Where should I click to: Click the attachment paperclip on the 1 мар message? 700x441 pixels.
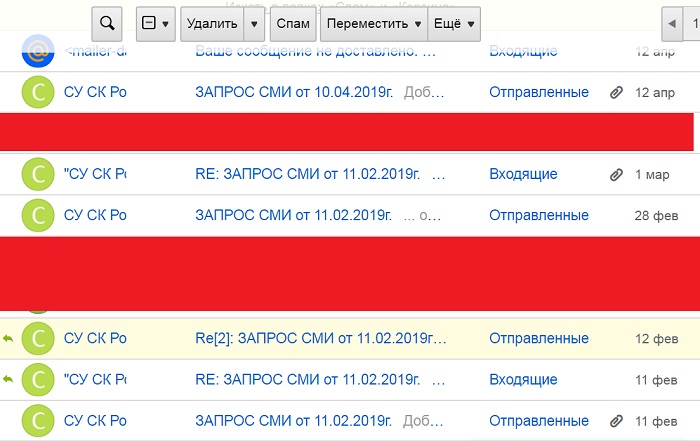(616, 175)
